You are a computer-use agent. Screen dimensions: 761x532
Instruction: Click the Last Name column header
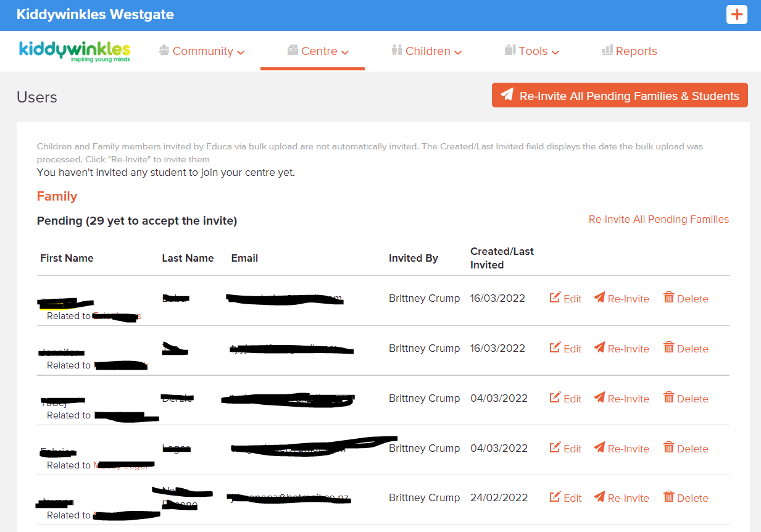coord(188,258)
